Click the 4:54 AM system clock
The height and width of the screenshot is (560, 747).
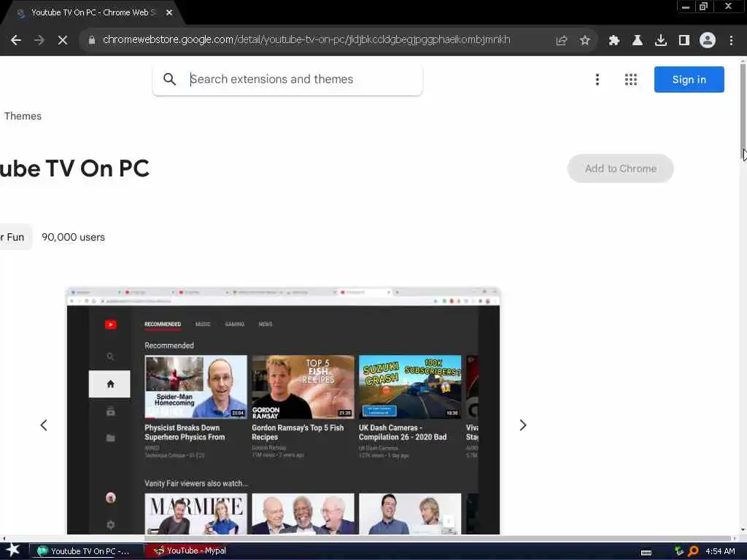tap(720, 551)
